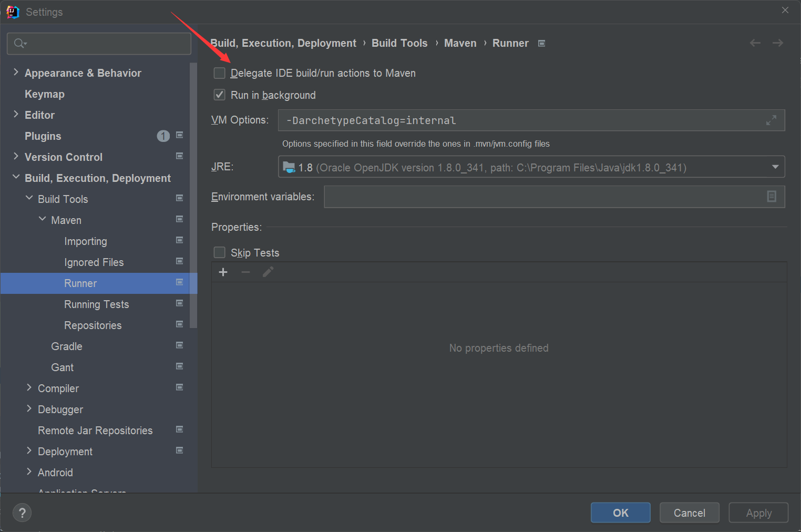Edit property with the pencil icon
The image size is (801, 532).
[x=268, y=272]
